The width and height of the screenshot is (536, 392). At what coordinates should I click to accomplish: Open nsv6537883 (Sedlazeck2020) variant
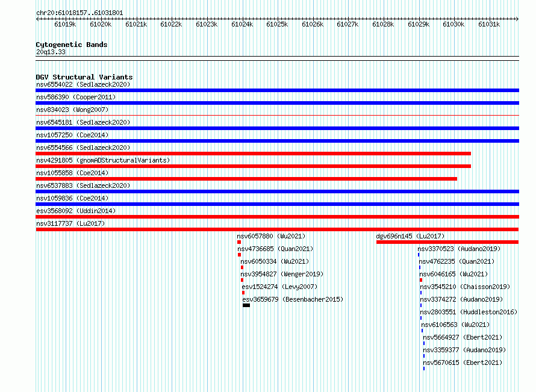(83, 185)
